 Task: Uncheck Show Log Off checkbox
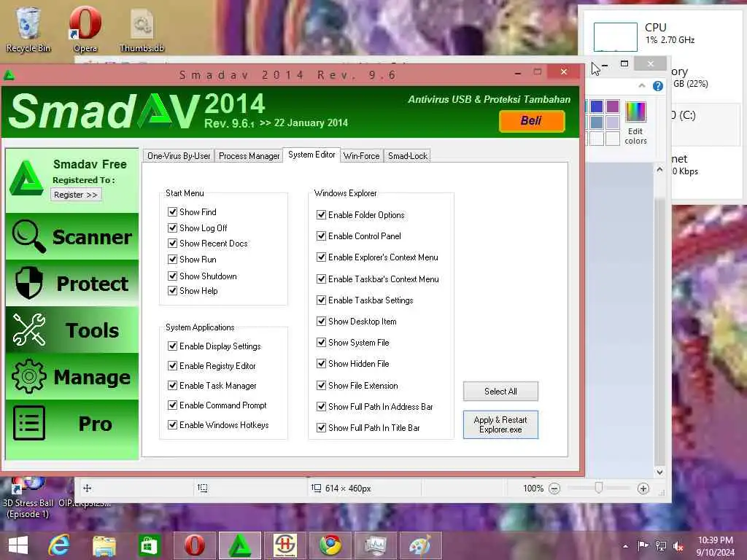pyautogui.click(x=172, y=227)
